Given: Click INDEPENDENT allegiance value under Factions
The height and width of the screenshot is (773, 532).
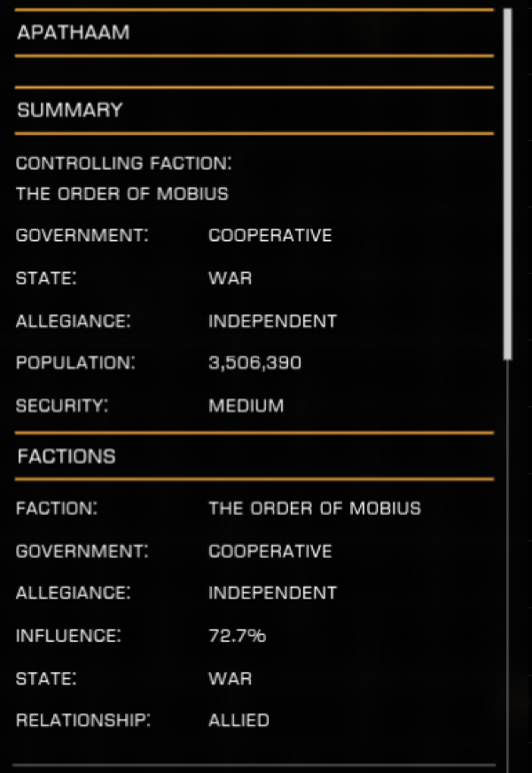Looking at the screenshot, I should (273, 593).
